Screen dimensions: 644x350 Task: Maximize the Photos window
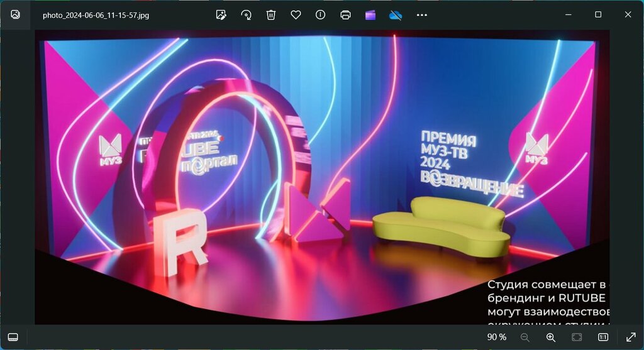click(x=598, y=15)
